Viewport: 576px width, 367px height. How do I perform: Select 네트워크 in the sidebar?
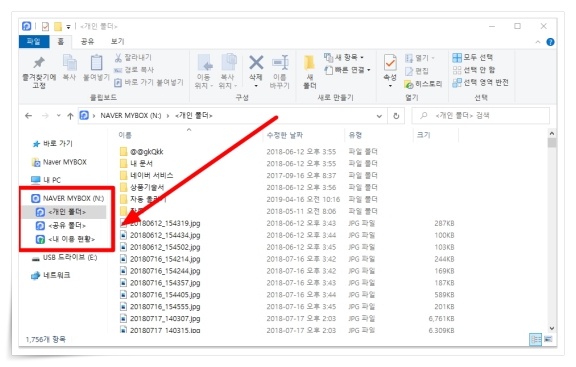[51, 276]
